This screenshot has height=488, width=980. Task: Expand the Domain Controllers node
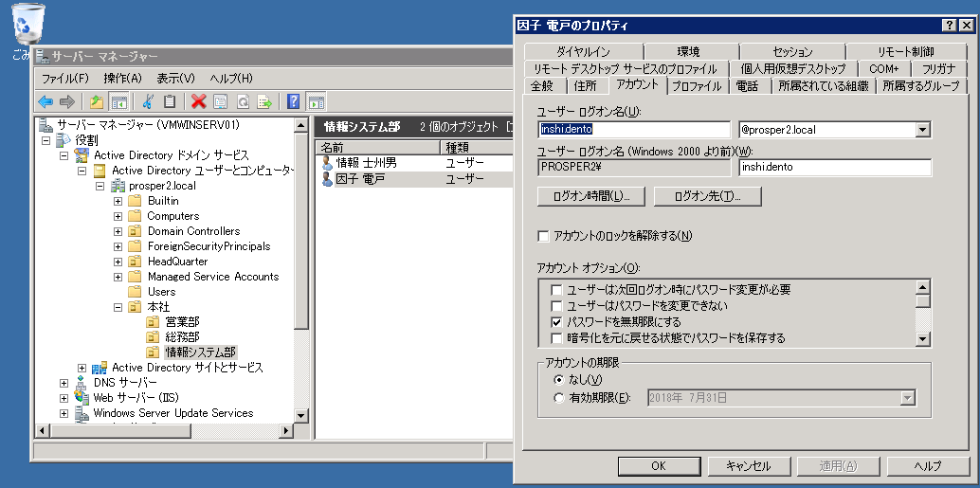pyautogui.click(x=118, y=231)
